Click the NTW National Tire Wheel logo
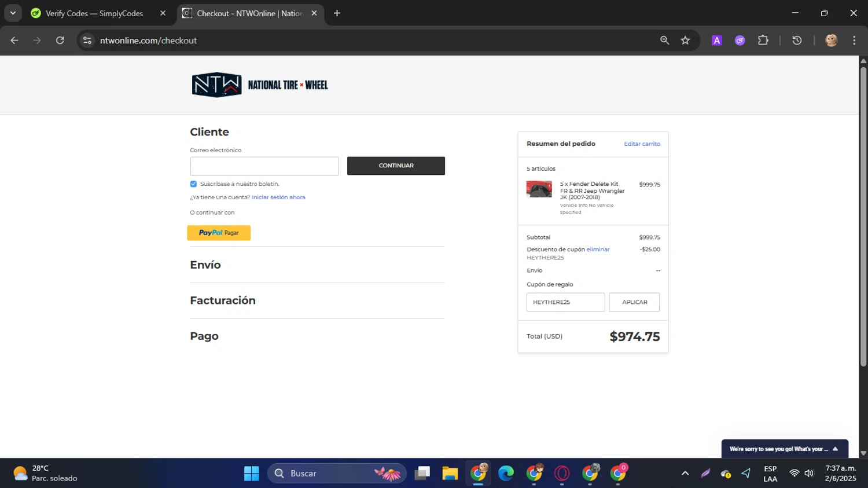Viewport: 868px width, 488px height. (x=260, y=85)
